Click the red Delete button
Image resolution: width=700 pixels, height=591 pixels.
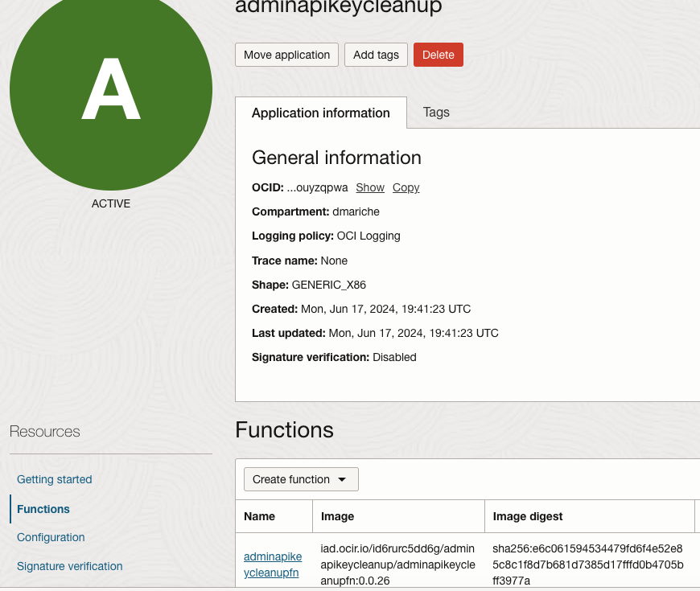tap(438, 55)
